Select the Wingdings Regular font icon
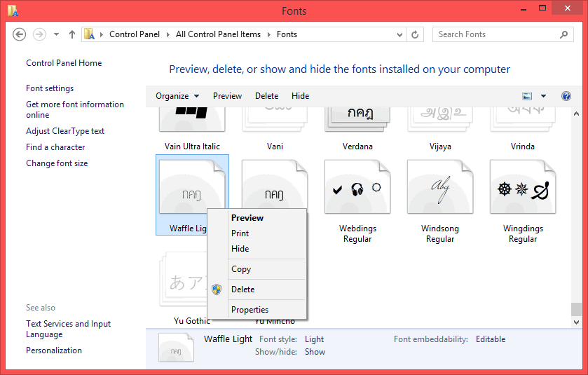Image resolution: width=588 pixels, height=375 pixels. pyautogui.click(x=523, y=186)
